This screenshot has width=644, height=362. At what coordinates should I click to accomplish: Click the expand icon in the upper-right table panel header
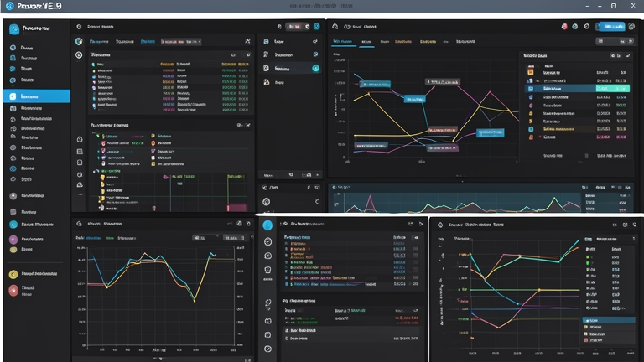[627, 55]
